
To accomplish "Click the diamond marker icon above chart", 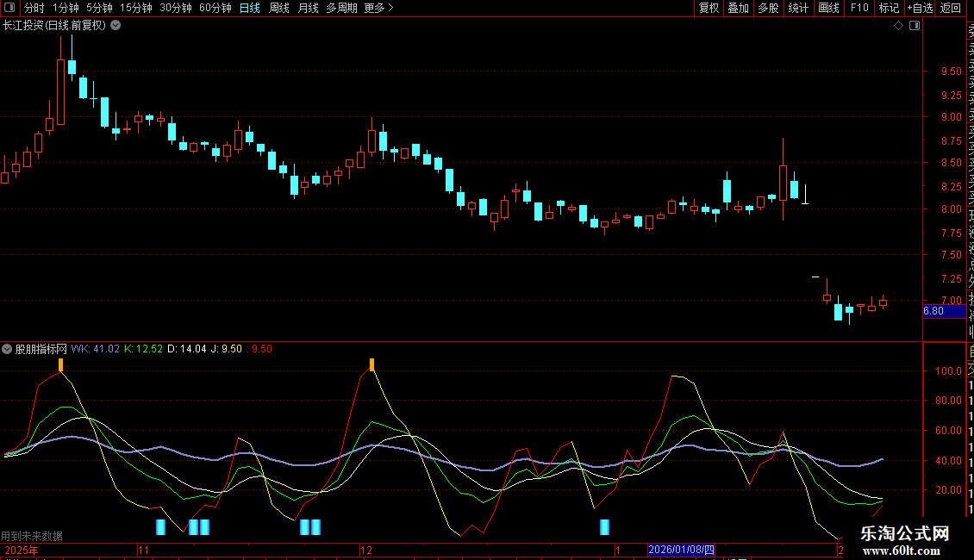I will tap(898, 26).
